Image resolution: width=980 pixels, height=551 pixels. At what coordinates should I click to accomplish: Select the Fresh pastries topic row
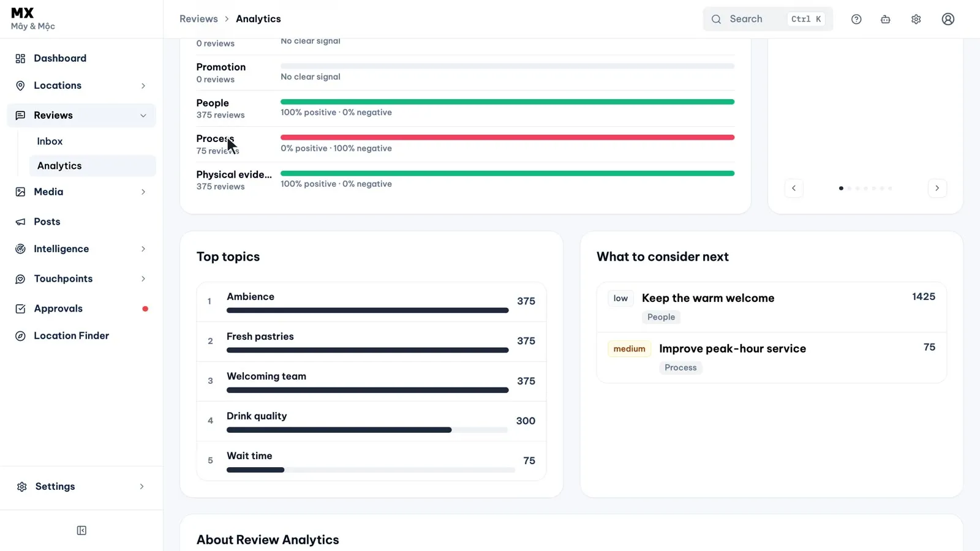371,342
